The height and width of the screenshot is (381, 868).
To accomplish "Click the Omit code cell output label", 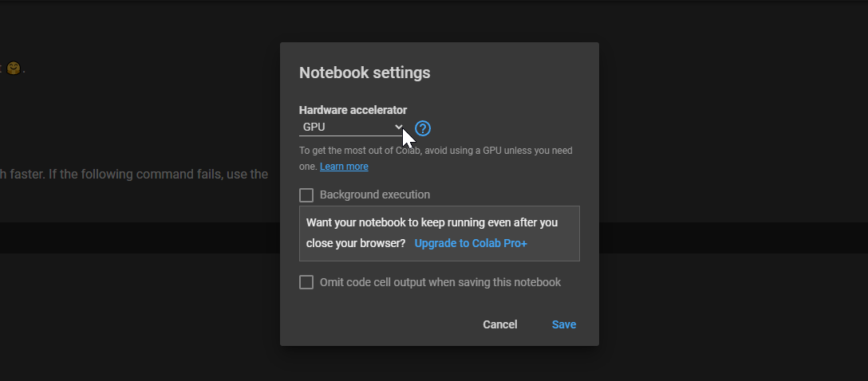I will coord(440,282).
